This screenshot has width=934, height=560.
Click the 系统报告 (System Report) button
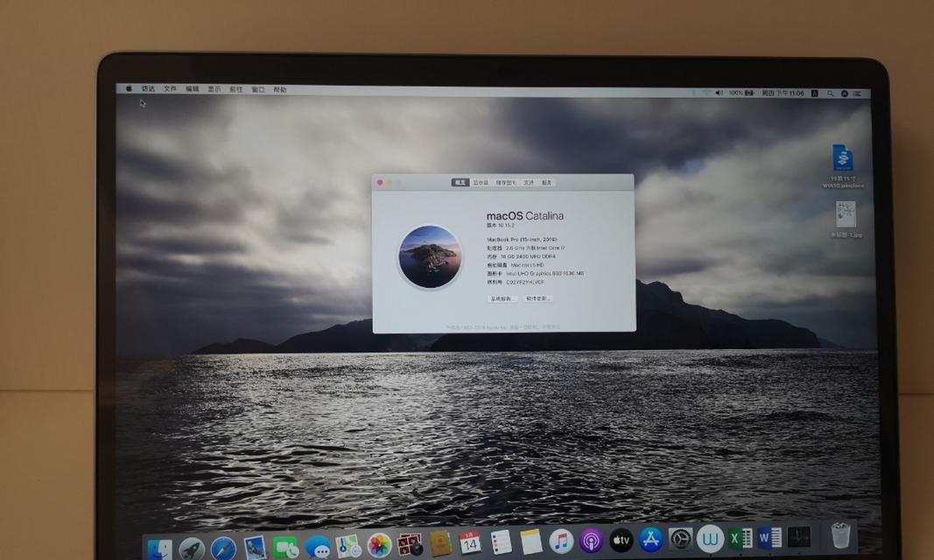pos(502,298)
